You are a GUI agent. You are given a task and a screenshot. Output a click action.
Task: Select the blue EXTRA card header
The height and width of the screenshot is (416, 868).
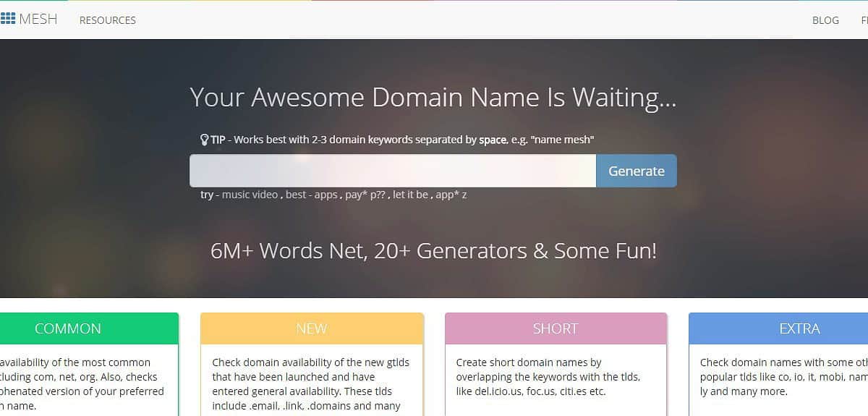click(x=778, y=328)
